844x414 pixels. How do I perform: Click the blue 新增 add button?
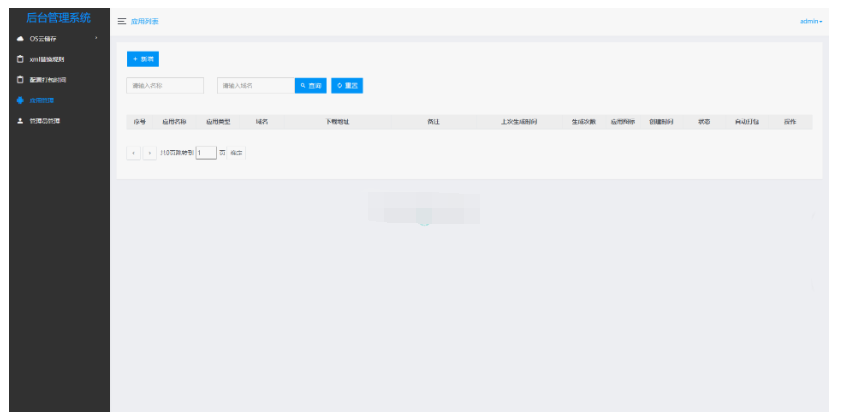[143, 60]
